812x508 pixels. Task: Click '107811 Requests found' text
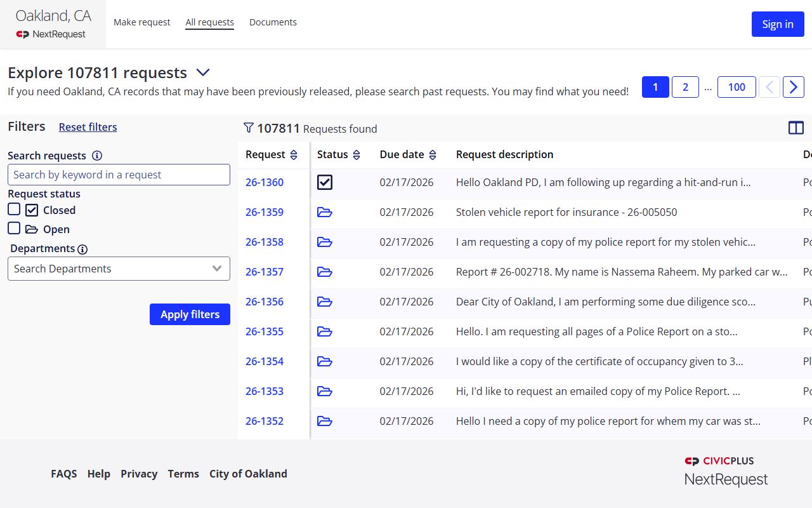(317, 128)
